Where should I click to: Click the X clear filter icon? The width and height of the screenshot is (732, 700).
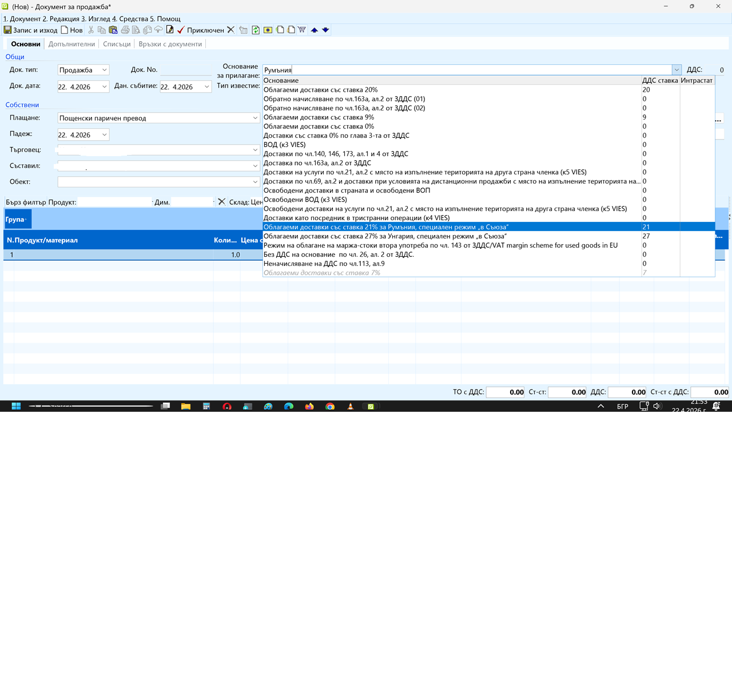pos(222,202)
